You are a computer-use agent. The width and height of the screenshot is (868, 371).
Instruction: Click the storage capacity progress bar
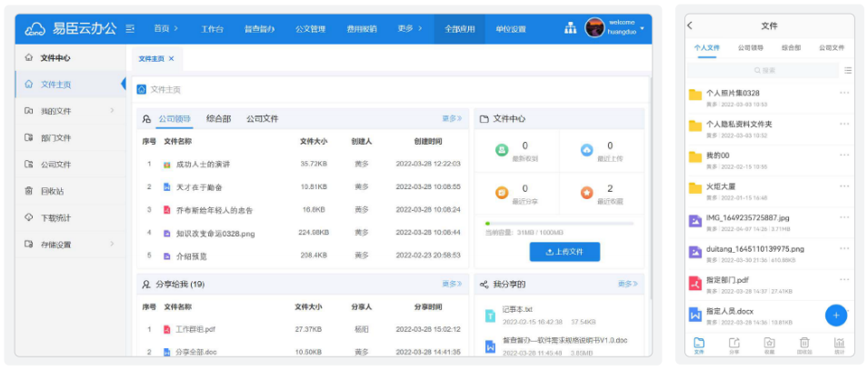click(559, 223)
